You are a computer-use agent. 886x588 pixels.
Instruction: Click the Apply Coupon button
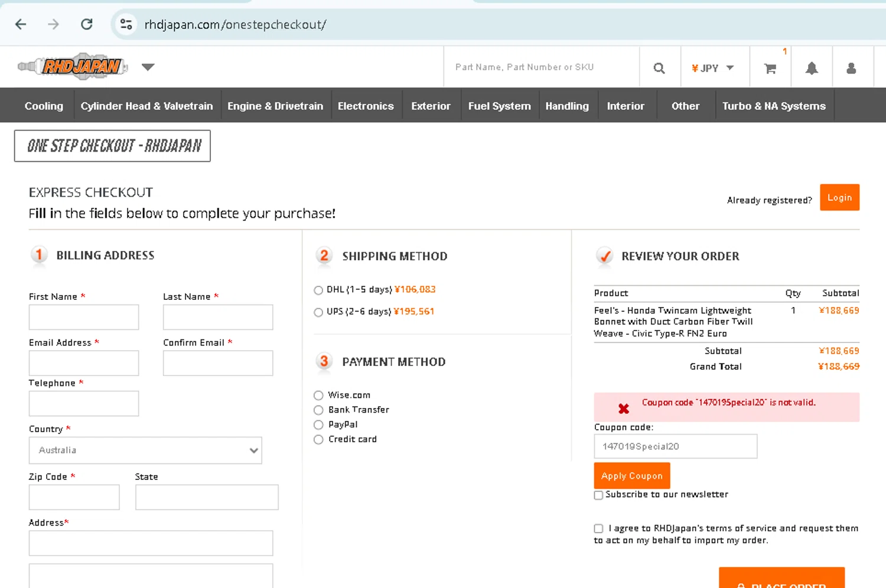632,476
